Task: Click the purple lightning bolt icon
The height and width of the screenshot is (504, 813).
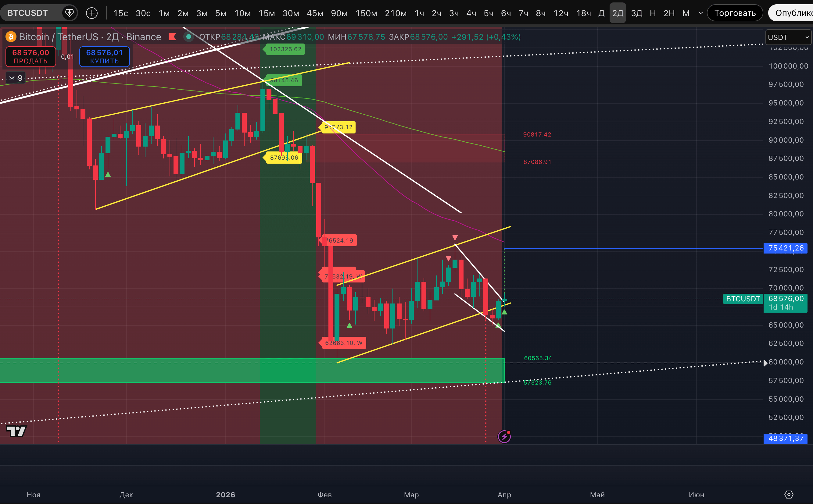Action: (x=504, y=436)
